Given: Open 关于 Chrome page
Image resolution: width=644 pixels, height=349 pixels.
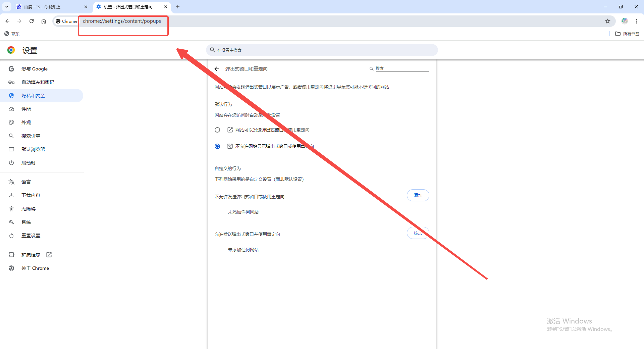Looking at the screenshot, I should click(42, 268).
